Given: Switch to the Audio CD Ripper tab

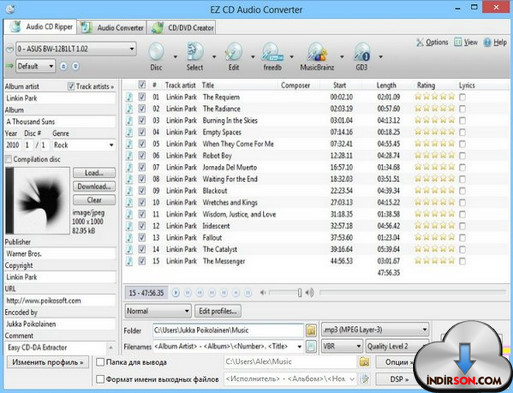Looking at the screenshot, I should (x=40, y=27).
